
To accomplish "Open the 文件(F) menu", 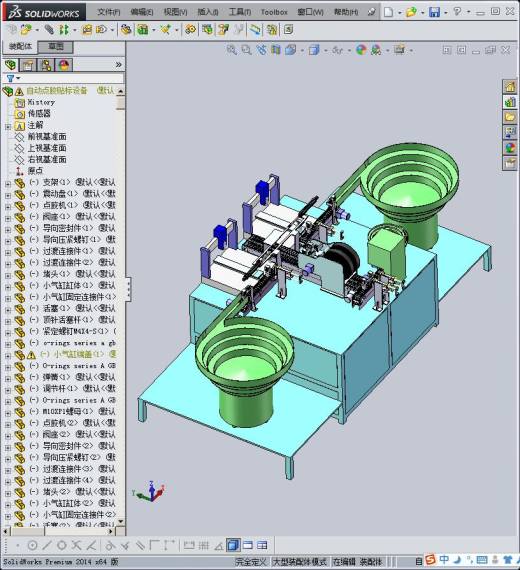I will pos(109,12).
